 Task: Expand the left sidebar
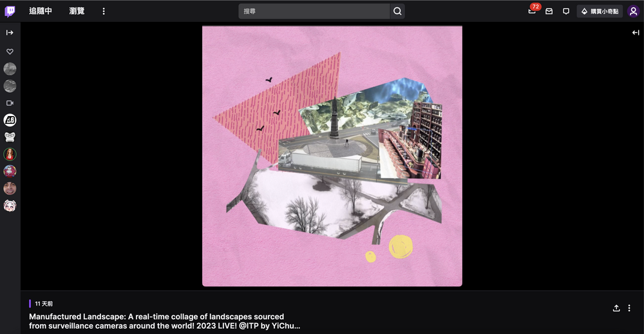pos(10,32)
